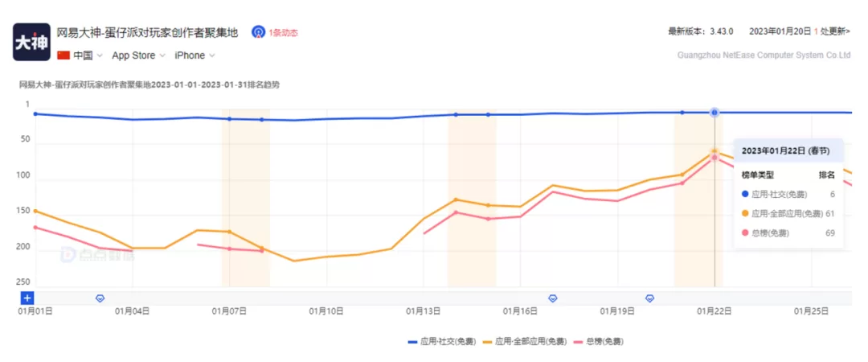Click the 01月07日 weekend highlight band

point(246,198)
